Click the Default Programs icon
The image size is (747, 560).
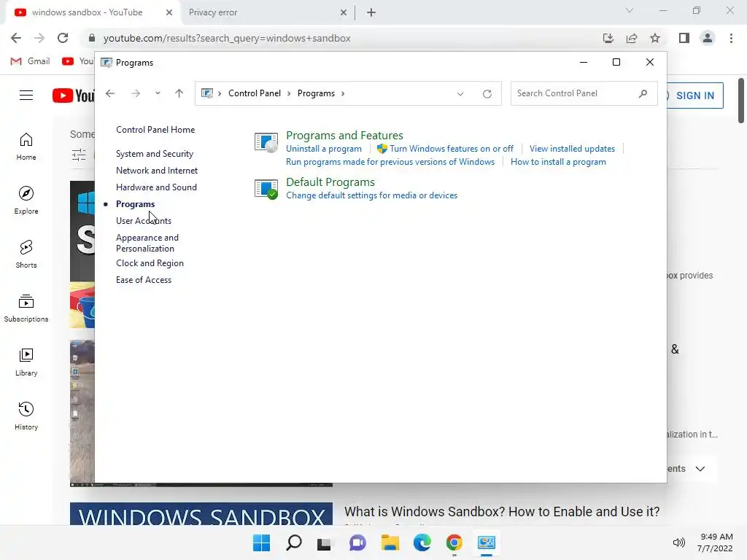pyautogui.click(x=266, y=189)
